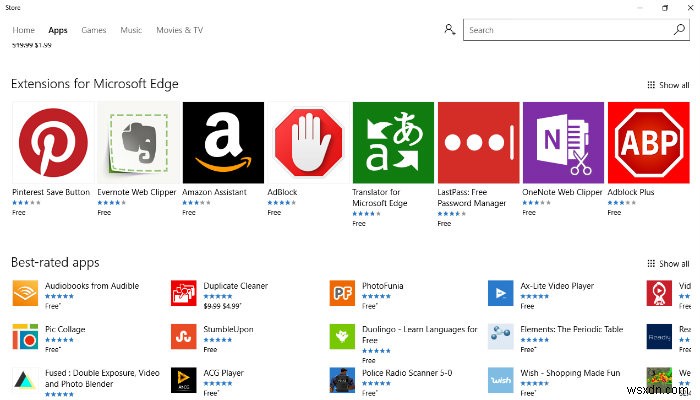
Task: Click the Duplicate Cleaner title
Action: pos(235,286)
